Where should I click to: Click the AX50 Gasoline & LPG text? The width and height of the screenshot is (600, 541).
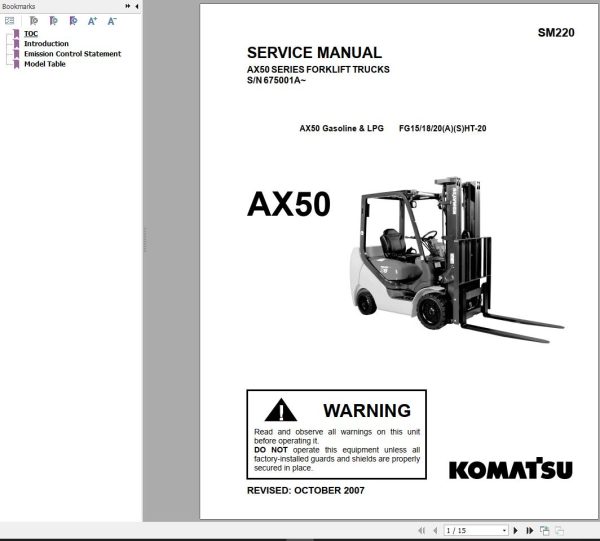click(341, 129)
